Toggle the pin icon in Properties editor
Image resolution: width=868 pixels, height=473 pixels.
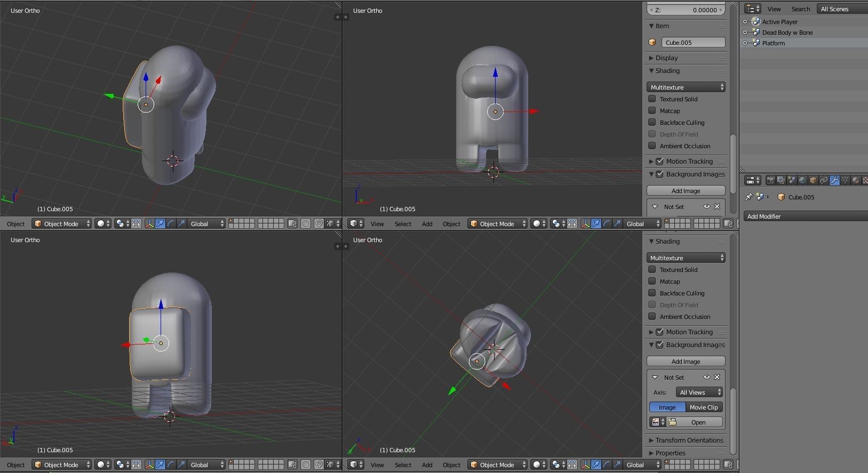point(748,197)
